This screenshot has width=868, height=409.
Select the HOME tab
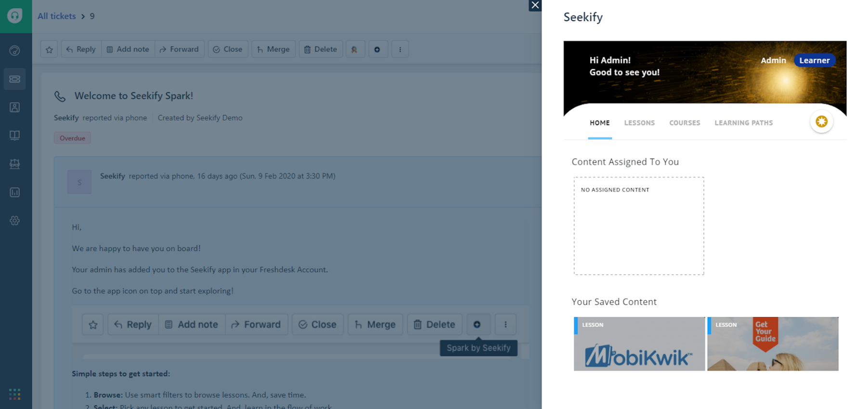pos(600,123)
